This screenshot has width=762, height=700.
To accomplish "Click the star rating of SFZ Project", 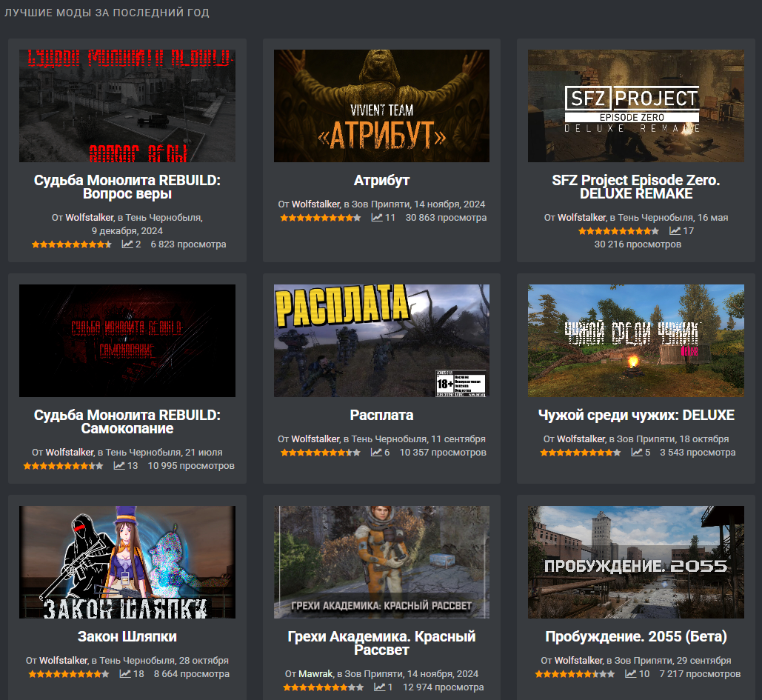I will coord(618,230).
